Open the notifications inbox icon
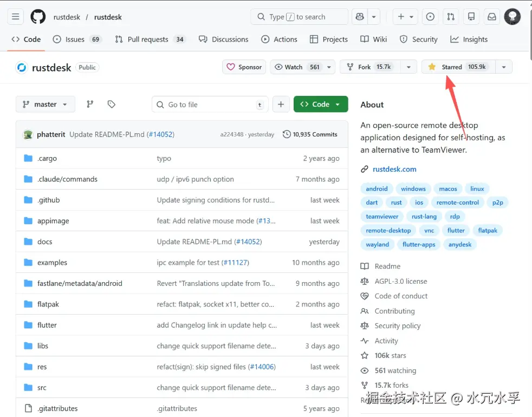 coord(491,17)
